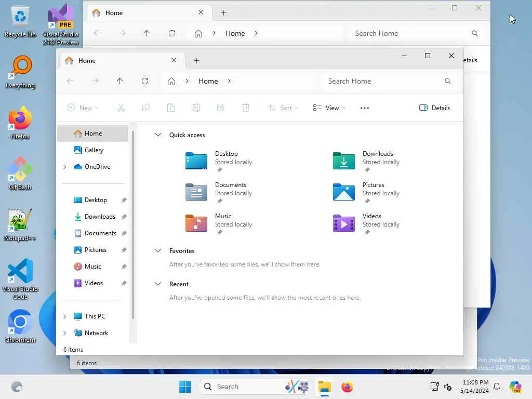This screenshot has width=532, height=399.
Task: Click the Delete trash icon in toolbar
Action: (x=246, y=108)
